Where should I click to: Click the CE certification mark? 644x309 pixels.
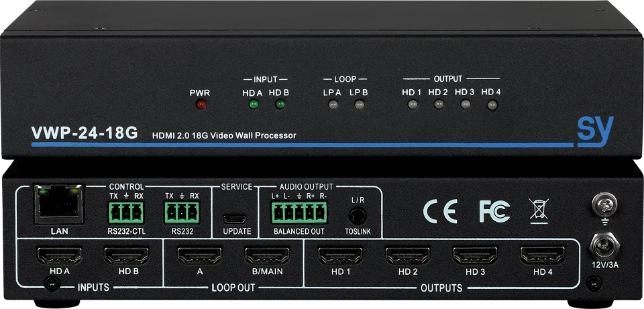[440, 211]
